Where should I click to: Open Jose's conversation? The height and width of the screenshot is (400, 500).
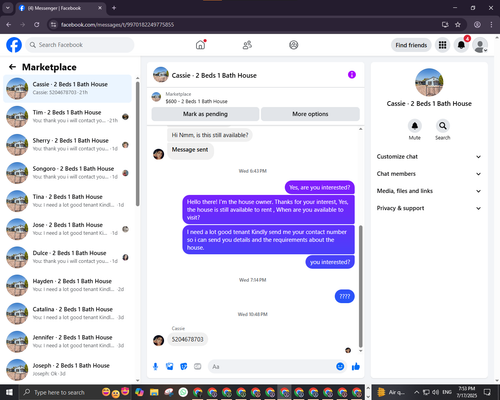point(67,229)
